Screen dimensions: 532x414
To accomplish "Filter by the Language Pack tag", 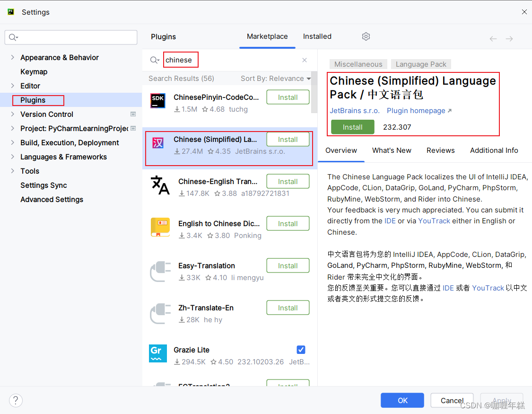I will pos(421,64).
